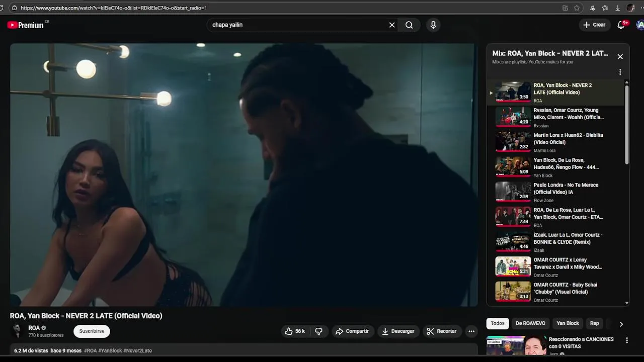Image resolution: width=644 pixels, height=362 pixels.
Task: Open browser favorites list icon
Action: pyautogui.click(x=605, y=8)
